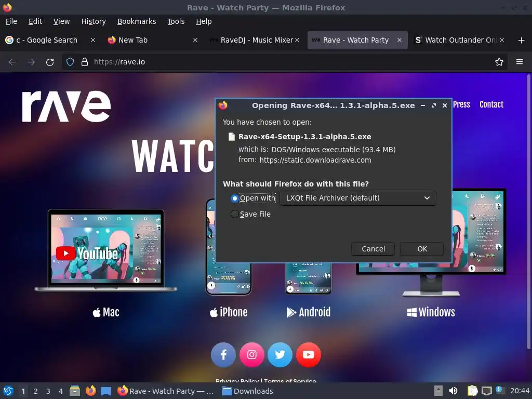
Task: Open the network status tray icon
Action: click(486, 391)
